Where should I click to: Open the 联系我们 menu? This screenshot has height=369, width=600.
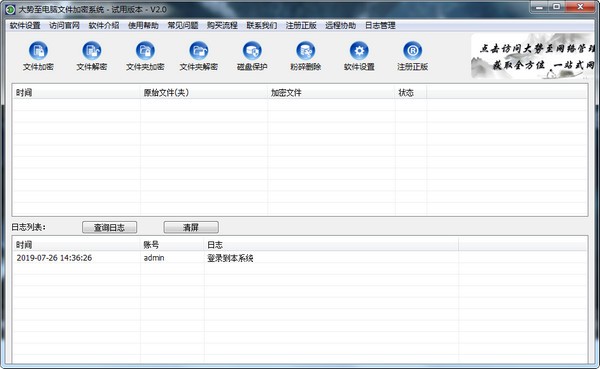[262, 25]
